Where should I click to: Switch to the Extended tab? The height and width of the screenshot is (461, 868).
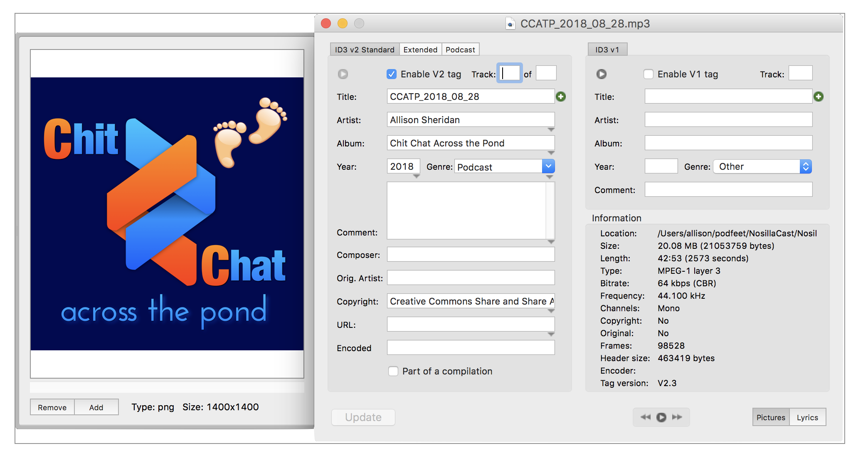[420, 50]
